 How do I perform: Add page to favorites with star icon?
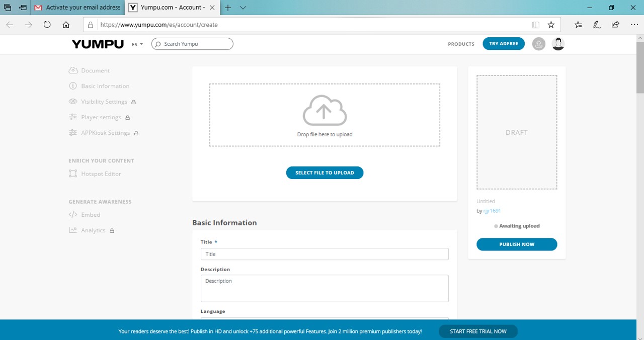click(x=551, y=25)
